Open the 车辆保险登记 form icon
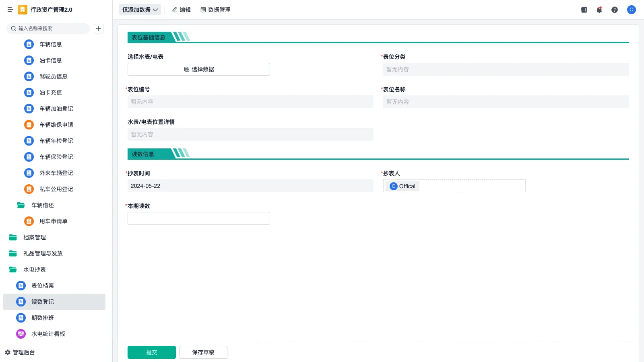The width and height of the screenshot is (644, 362). 29,157
